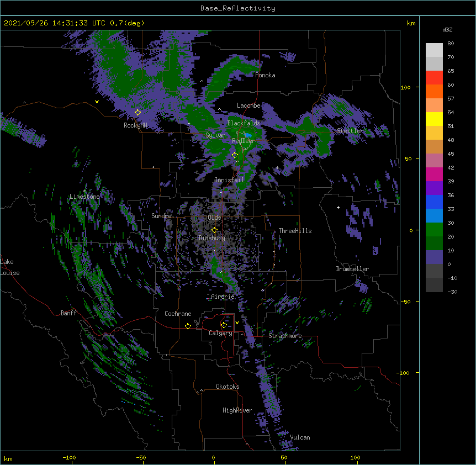
Task: Click the Ponoka city label
Action: pyautogui.click(x=265, y=75)
